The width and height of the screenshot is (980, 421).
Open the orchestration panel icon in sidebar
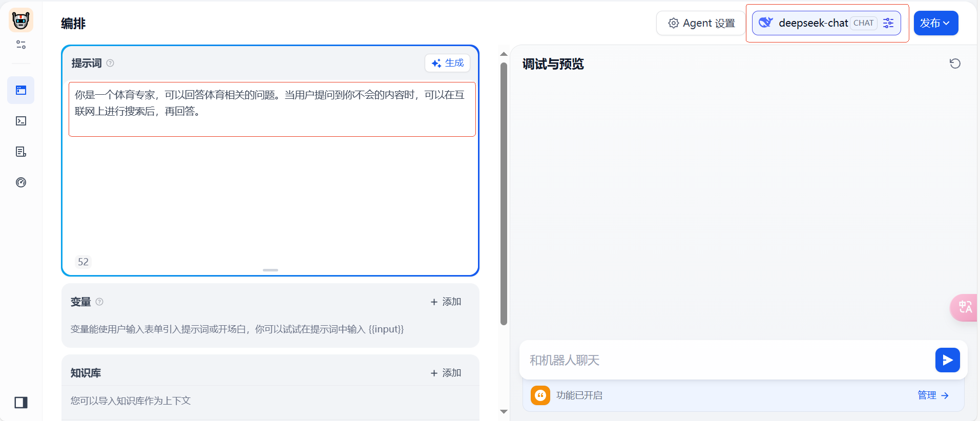(x=21, y=91)
